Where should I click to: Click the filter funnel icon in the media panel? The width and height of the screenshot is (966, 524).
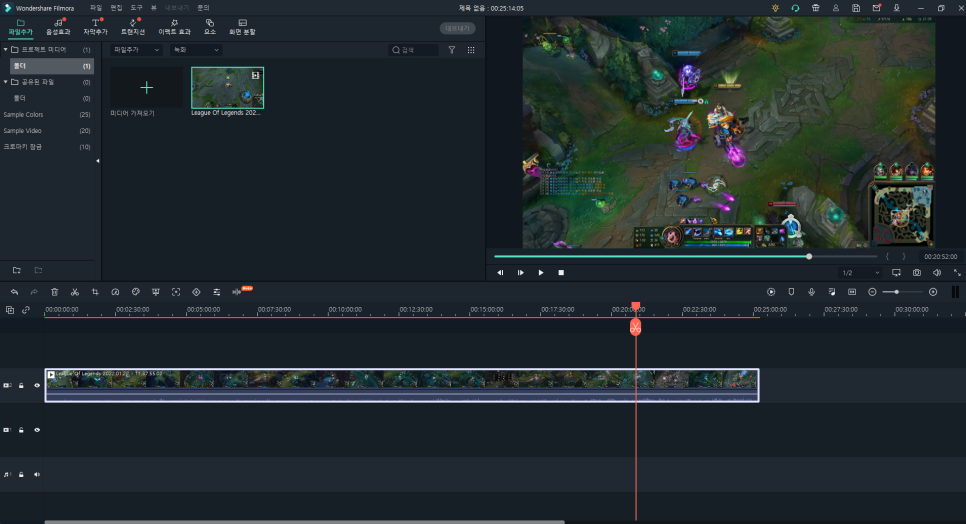452,50
